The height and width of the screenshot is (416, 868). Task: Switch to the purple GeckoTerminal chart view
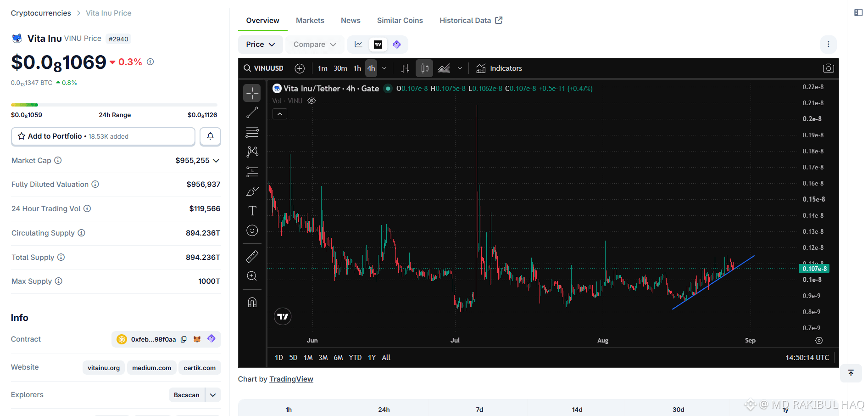[397, 45]
